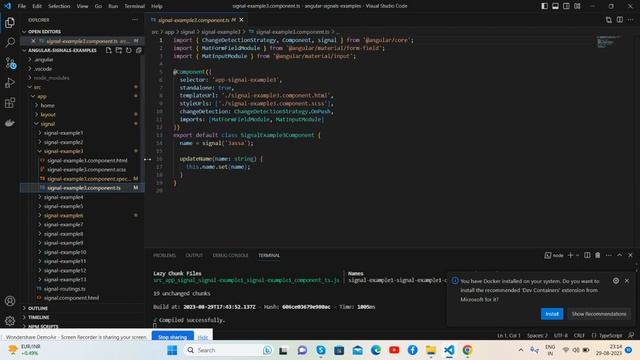This screenshot has height=360, width=640.
Task: Click the New File icon in explorer
Action: point(109,50)
